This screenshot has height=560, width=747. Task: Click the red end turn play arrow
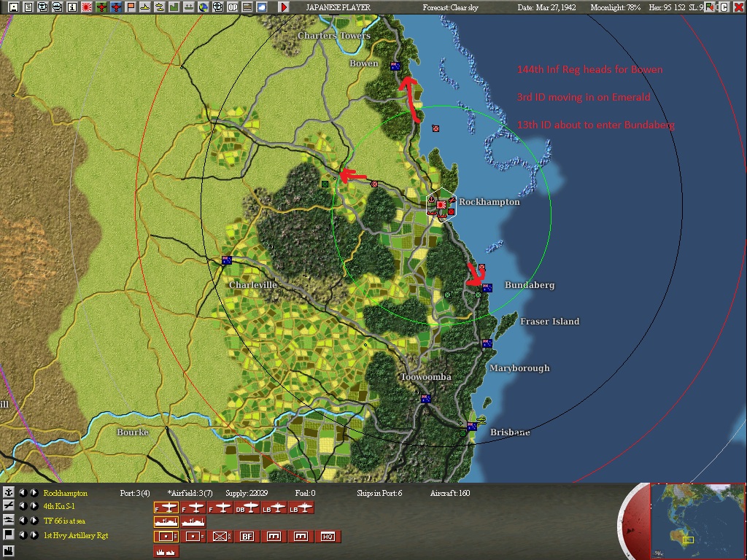[x=284, y=7]
